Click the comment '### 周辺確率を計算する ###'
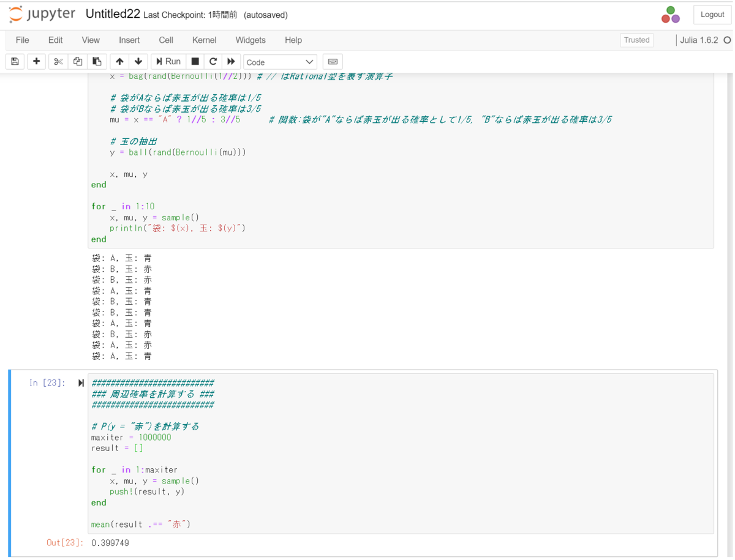Viewport: 735px width, 560px height. click(x=153, y=394)
